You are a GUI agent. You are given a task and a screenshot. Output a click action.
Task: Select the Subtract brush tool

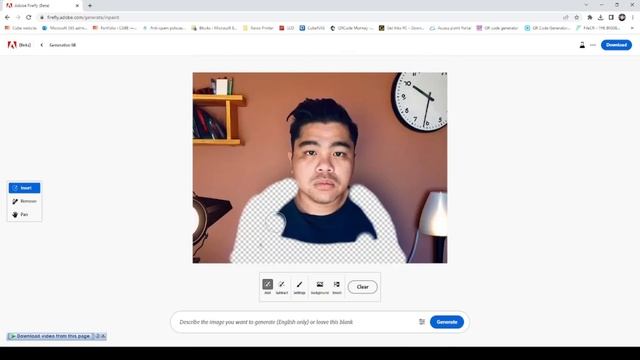click(282, 287)
